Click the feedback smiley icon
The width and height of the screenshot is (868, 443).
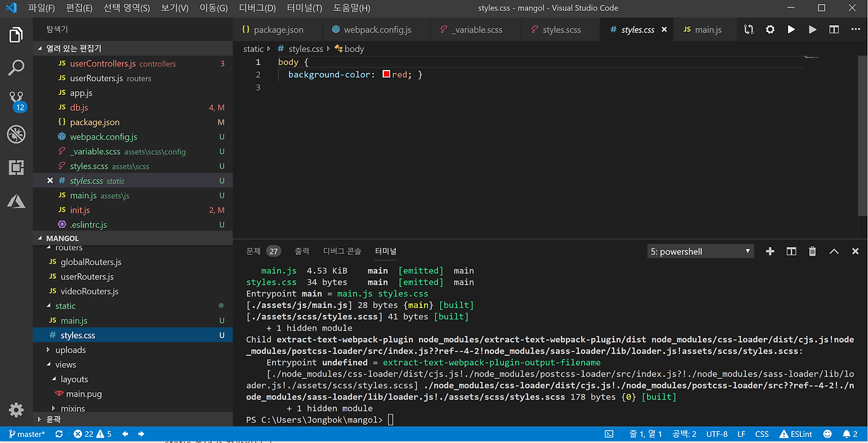[x=827, y=434]
